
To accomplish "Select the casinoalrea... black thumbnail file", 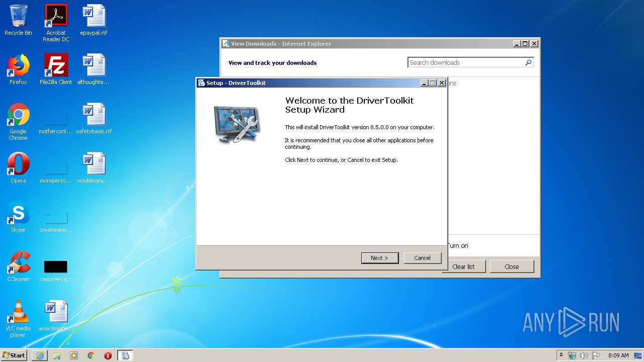I will click(x=56, y=270).
